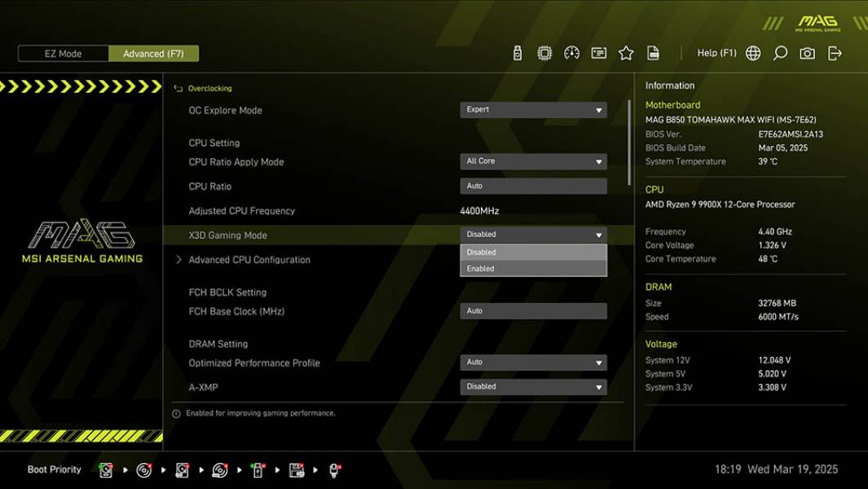Open the CPU chip icon in top toolbar

click(544, 53)
